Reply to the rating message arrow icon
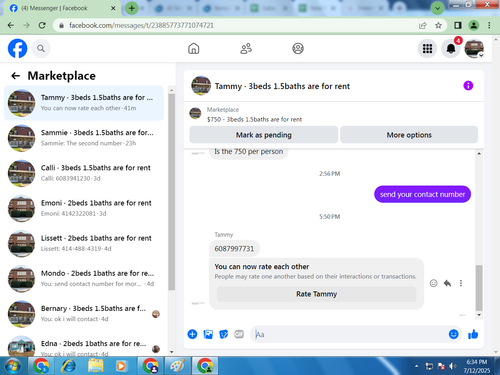Viewport: 500px width, 375px height. (447, 283)
